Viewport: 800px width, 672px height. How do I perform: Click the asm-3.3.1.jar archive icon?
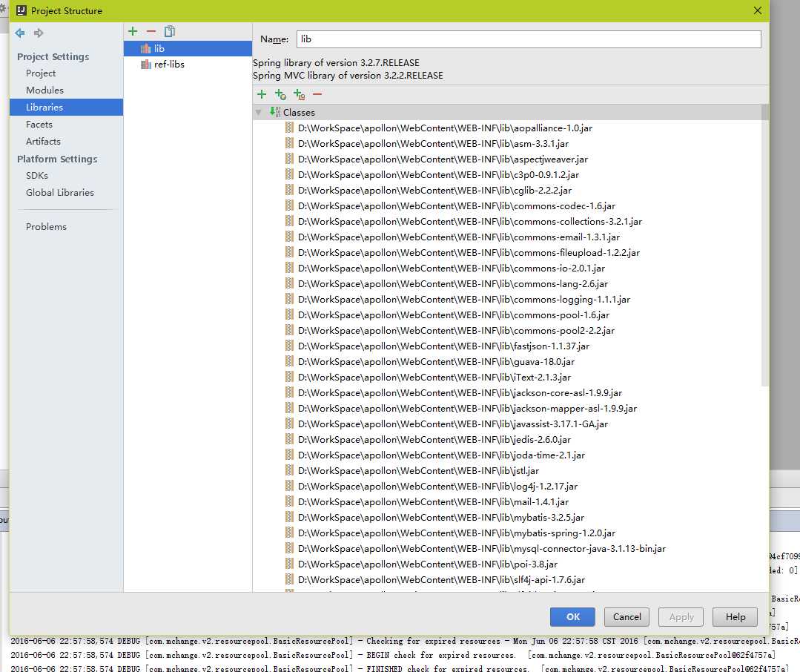pos(289,143)
